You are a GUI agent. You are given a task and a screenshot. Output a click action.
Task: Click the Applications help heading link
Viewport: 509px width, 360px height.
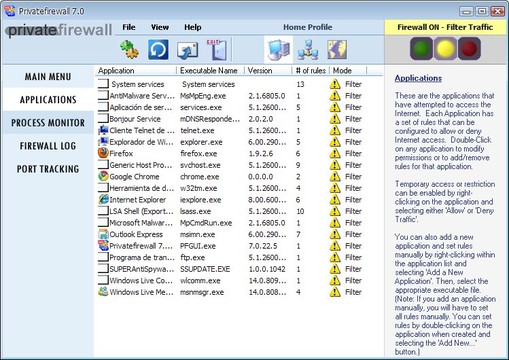418,78
